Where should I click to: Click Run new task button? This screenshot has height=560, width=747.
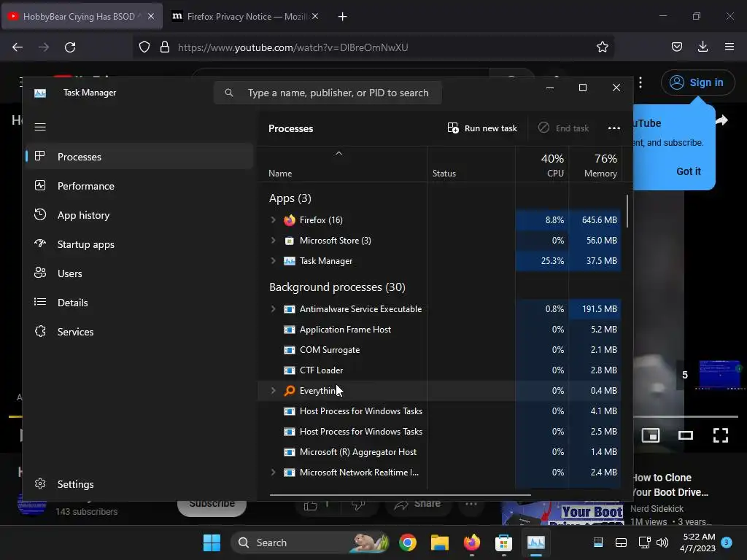pyautogui.click(x=482, y=128)
